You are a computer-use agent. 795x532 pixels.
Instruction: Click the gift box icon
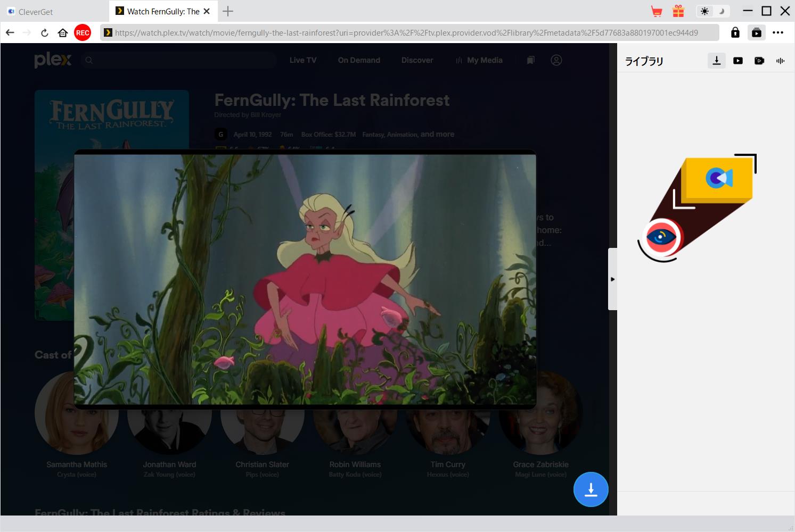[x=678, y=11]
